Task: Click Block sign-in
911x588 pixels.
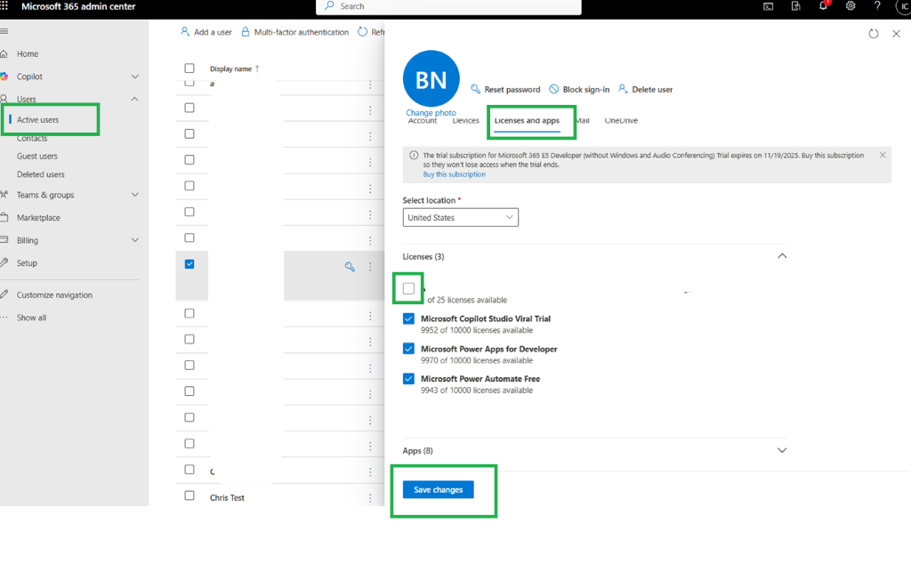Action: point(580,90)
